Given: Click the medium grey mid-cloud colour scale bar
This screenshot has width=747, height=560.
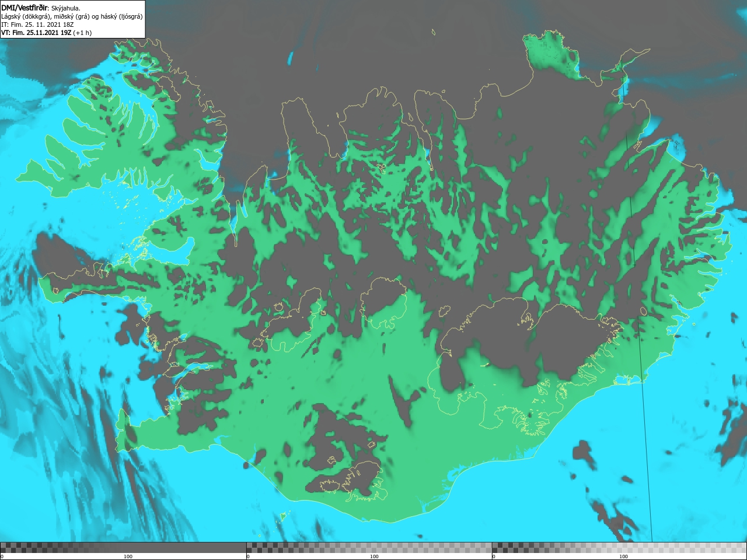Looking at the screenshot, I should click(x=369, y=548).
